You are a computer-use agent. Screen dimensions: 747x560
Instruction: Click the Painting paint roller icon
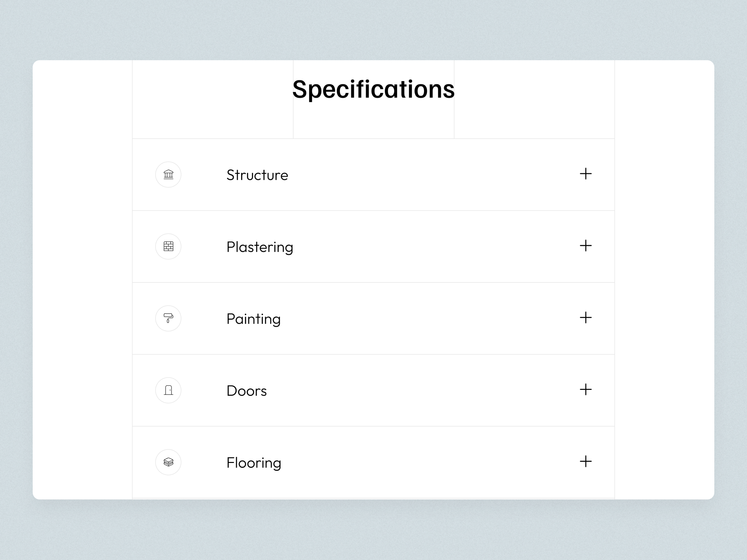point(168,318)
